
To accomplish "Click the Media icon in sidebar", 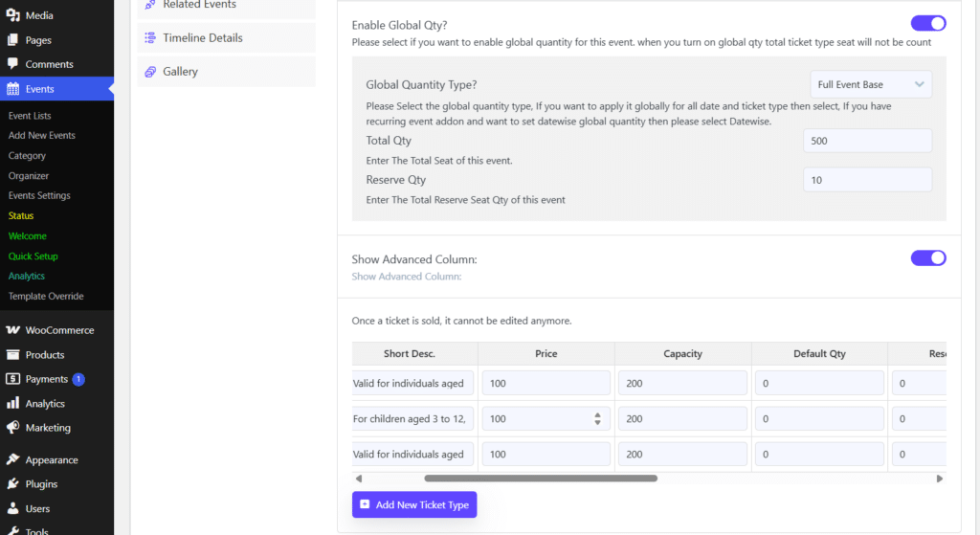I will (13, 16).
